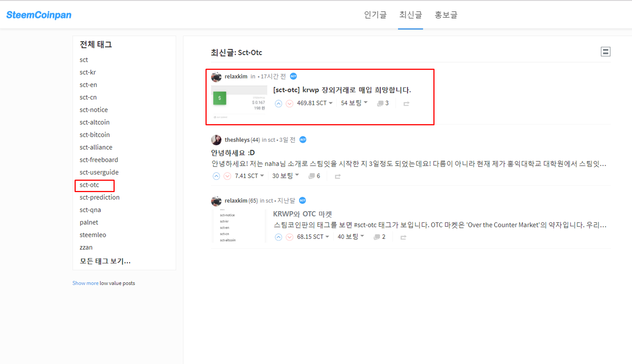Viewport: 632px width, 364px height.
Task: Select the sct-alliance tag
Action: [x=96, y=147]
